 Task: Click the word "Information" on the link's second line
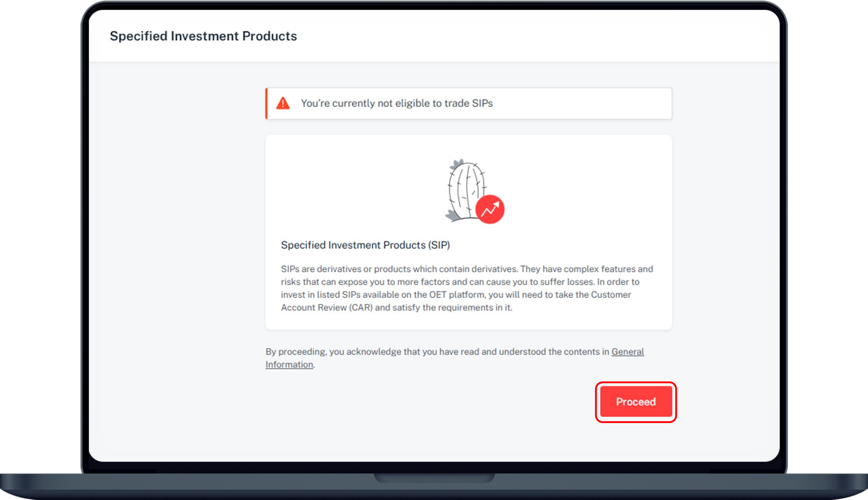coord(289,364)
